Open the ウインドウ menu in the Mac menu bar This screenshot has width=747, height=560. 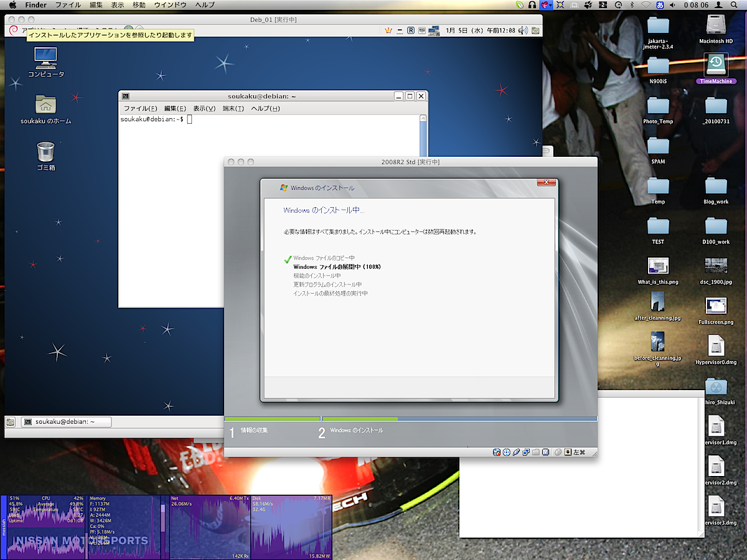(x=170, y=5)
